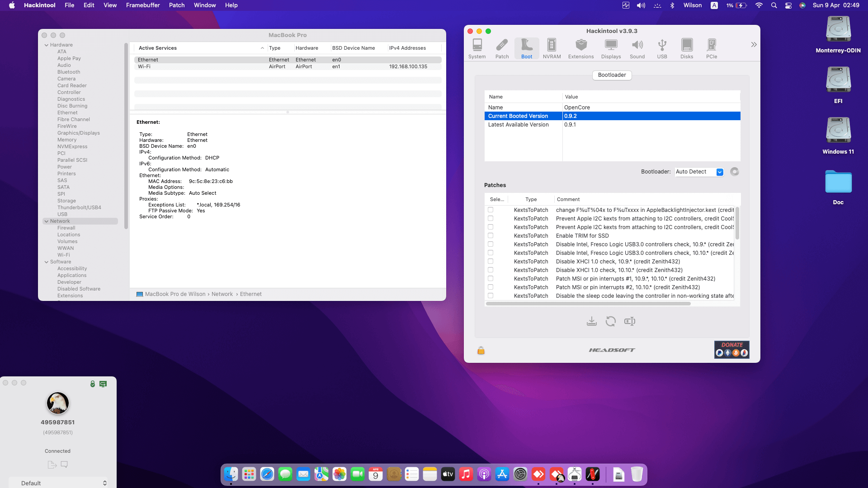Open the System tab in Hackintool
Viewport: 868px width, 488px height.
pyautogui.click(x=477, y=47)
